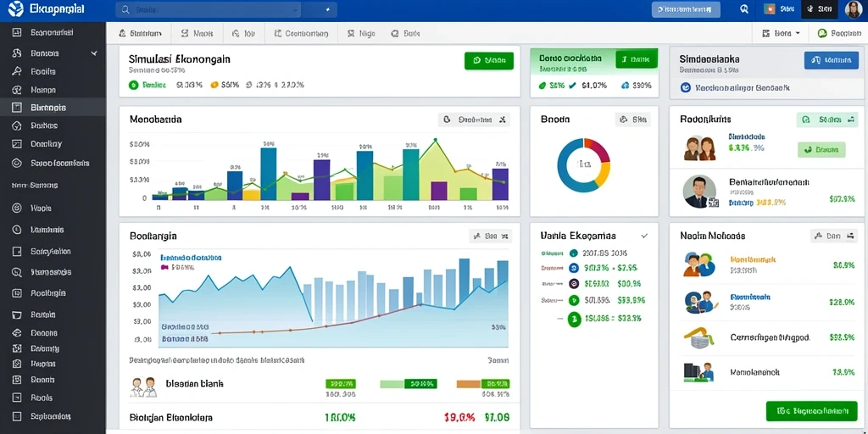Viewport: 868px width, 434px height.
Task: Open the Bora dropdown in the tab bar
Action: (x=781, y=33)
